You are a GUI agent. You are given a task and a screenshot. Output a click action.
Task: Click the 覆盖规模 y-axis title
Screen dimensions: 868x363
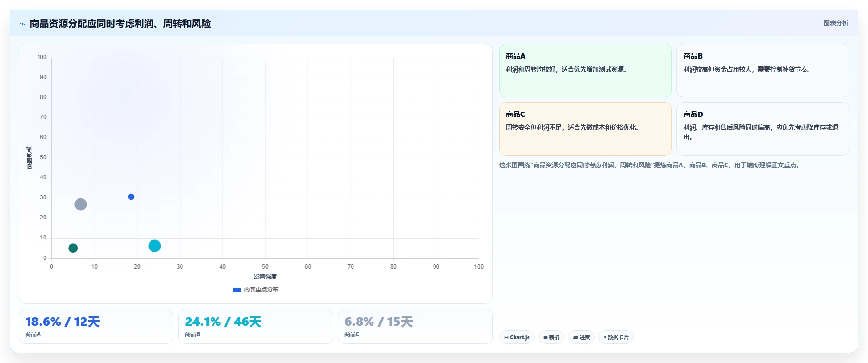click(x=29, y=158)
